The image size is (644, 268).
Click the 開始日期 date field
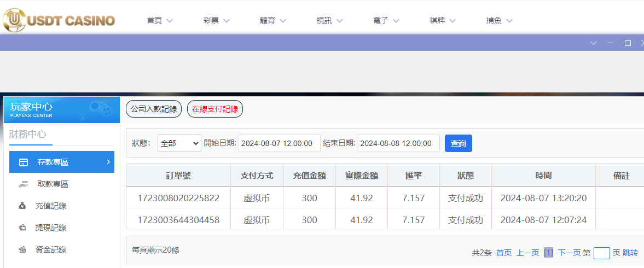[x=279, y=143]
